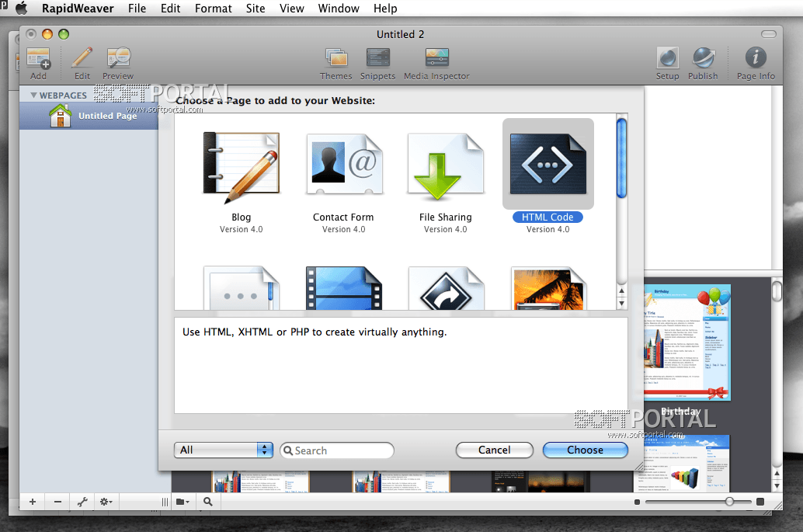Select the film-strip Movie page type

(343, 288)
